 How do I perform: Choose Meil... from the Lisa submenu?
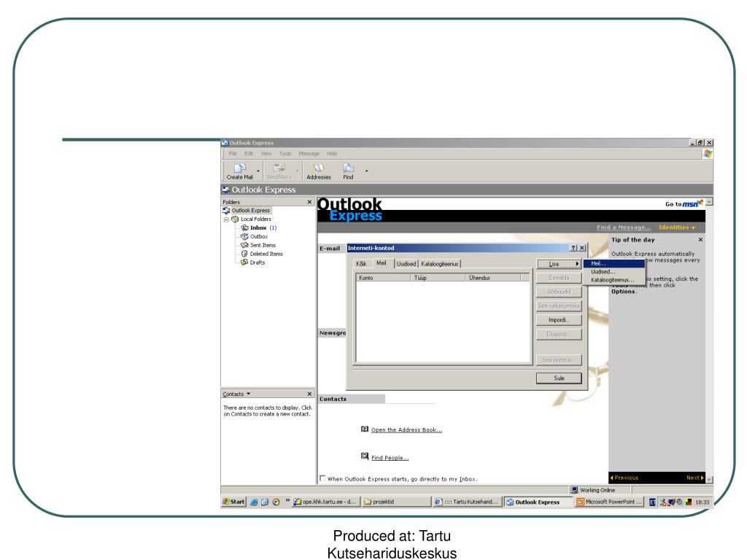pos(614,263)
